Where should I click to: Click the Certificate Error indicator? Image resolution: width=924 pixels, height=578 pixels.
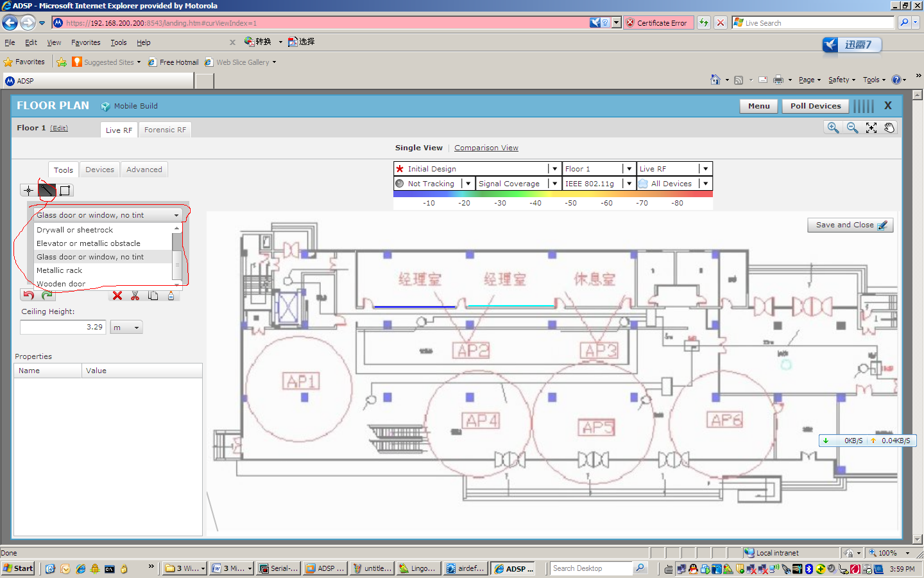(658, 22)
